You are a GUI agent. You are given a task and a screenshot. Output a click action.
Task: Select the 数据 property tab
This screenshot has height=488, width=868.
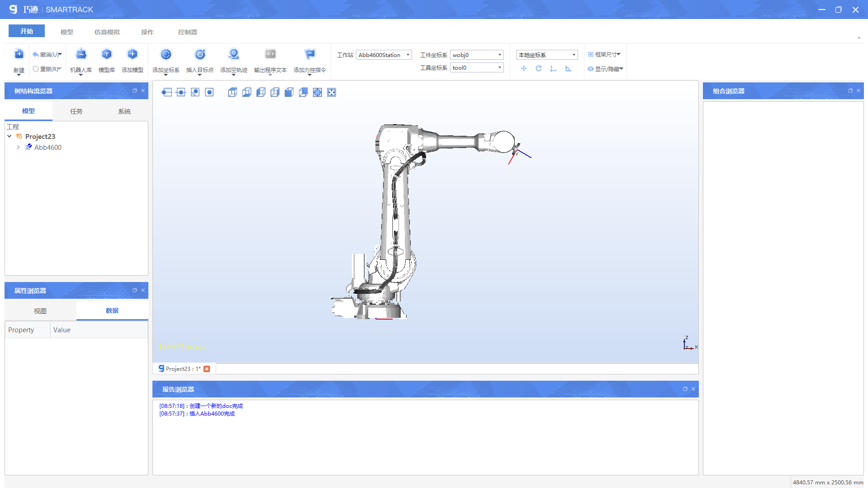pos(112,311)
